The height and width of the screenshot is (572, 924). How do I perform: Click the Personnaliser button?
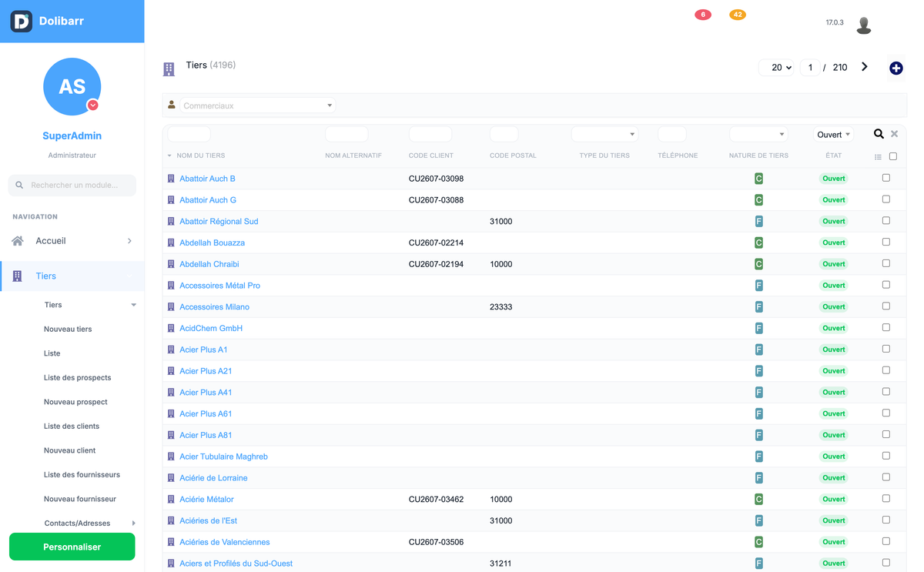[x=72, y=547]
